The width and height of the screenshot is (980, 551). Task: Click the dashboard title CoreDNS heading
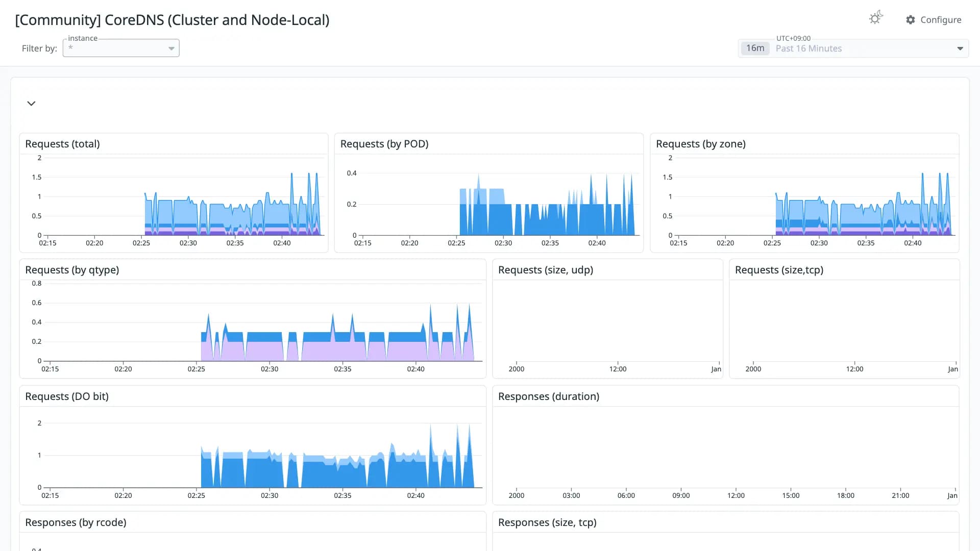(x=172, y=20)
